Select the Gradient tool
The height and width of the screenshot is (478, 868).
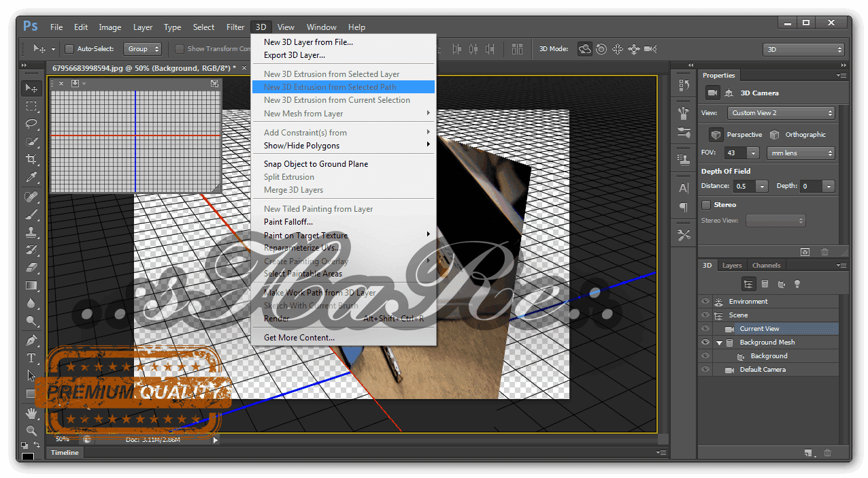click(x=31, y=285)
